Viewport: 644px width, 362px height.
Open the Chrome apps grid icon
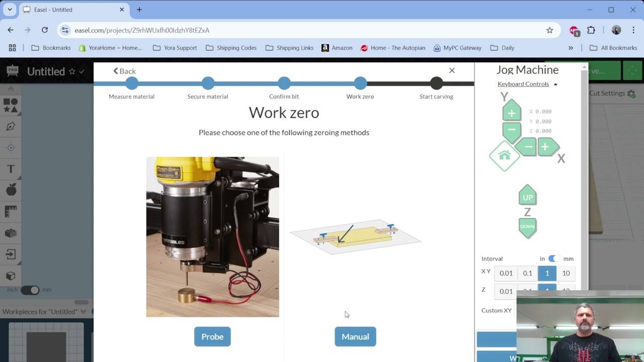tap(12, 48)
